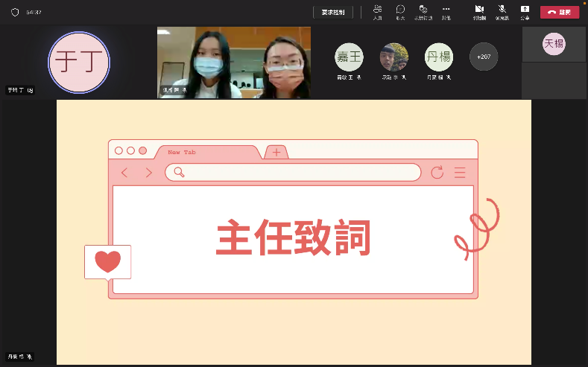Expand the +207 more participants list

[483, 57]
